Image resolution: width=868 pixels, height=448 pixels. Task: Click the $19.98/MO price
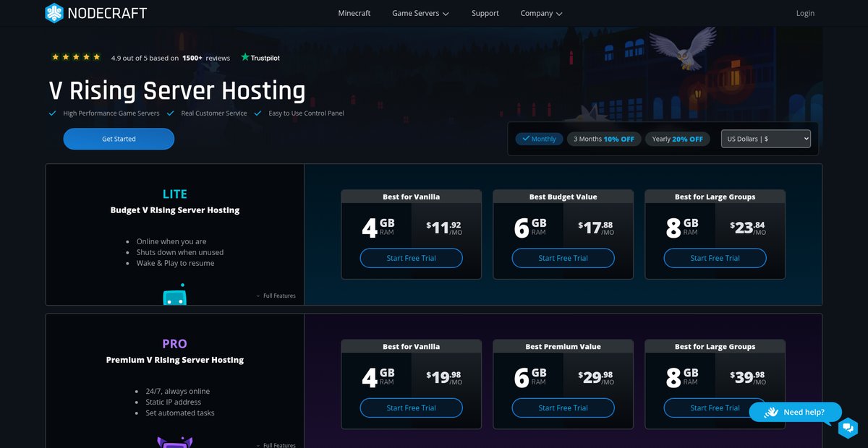[x=444, y=377]
